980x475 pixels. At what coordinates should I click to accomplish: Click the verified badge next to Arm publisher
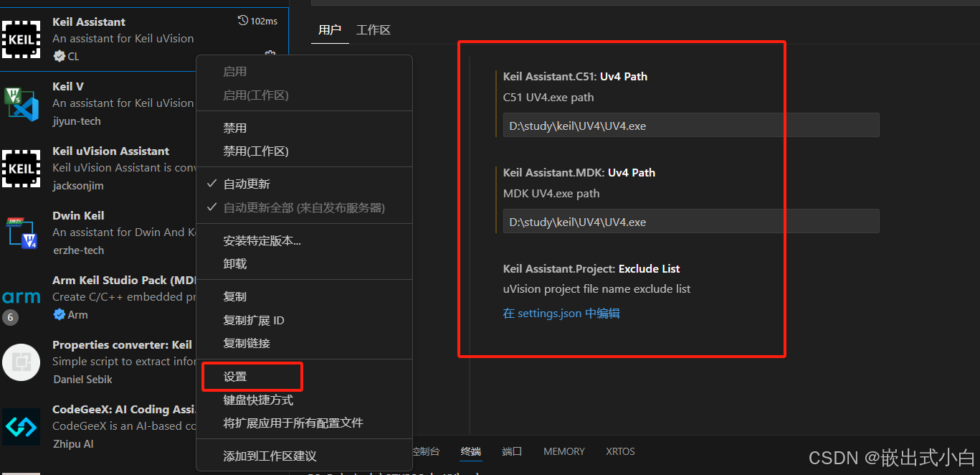(x=59, y=314)
